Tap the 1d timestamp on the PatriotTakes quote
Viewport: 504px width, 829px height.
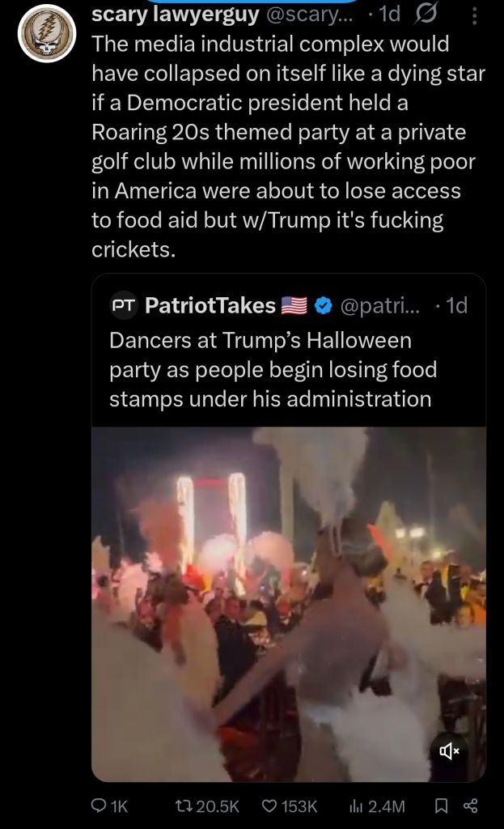pyautogui.click(x=456, y=305)
